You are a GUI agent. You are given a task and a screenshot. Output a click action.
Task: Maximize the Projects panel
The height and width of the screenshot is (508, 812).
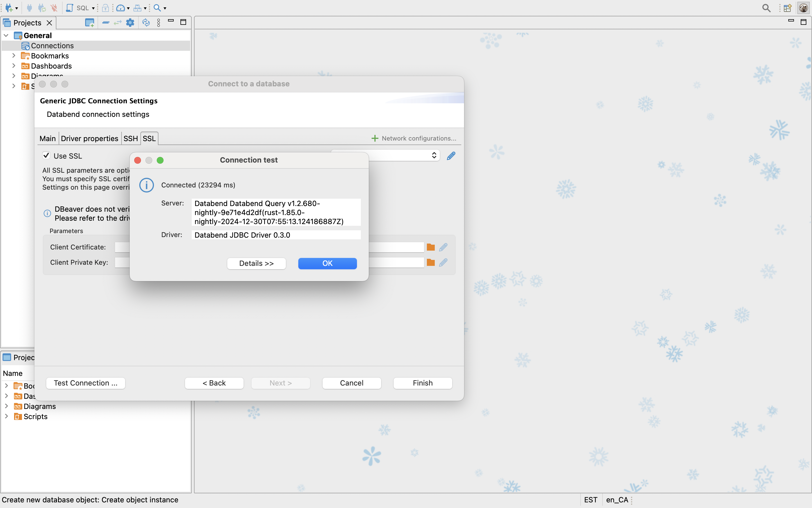(x=183, y=22)
